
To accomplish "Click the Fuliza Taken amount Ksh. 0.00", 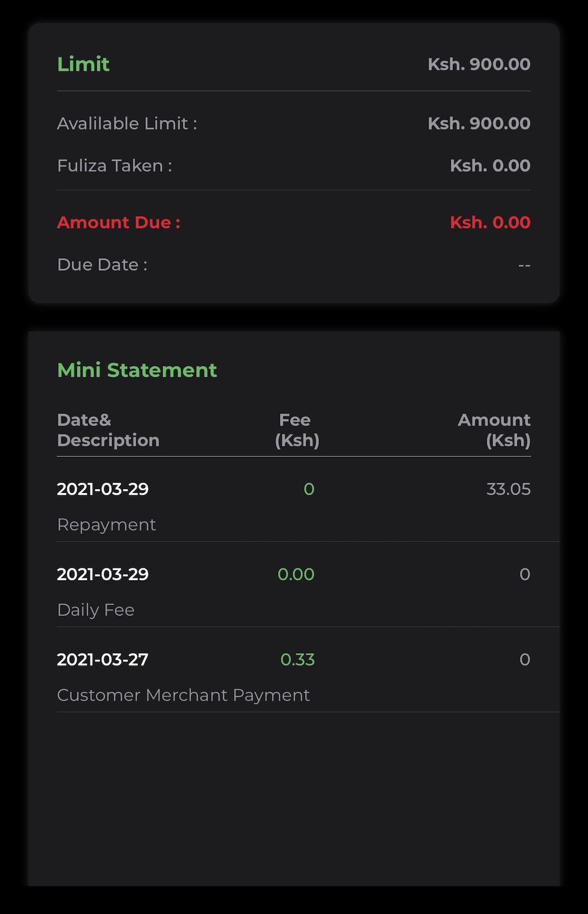I will (x=489, y=166).
